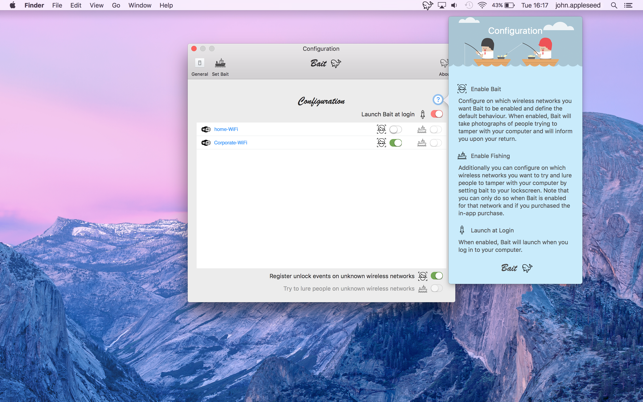This screenshot has width=643, height=402.
Task: Open the View menu
Action: 96,5
